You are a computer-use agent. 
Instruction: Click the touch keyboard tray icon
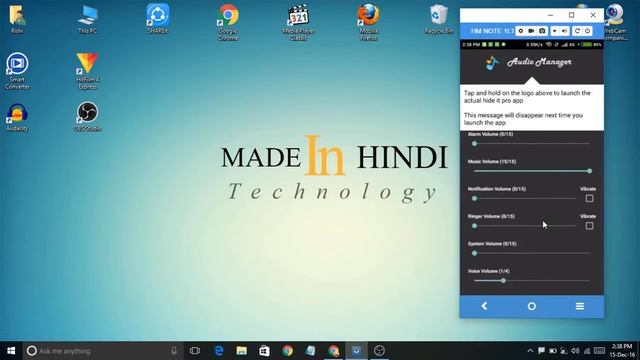pyautogui.click(x=599, y=351)
